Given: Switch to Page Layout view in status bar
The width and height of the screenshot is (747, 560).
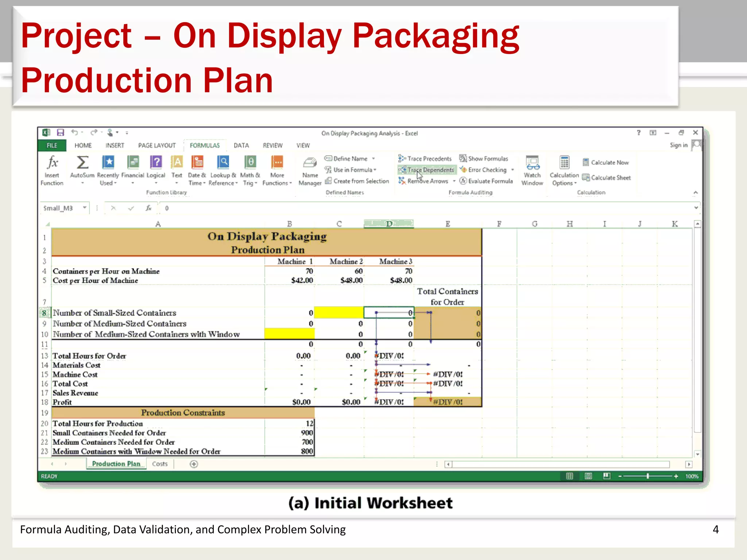Looking at the screenshot, I should (588, 476).
